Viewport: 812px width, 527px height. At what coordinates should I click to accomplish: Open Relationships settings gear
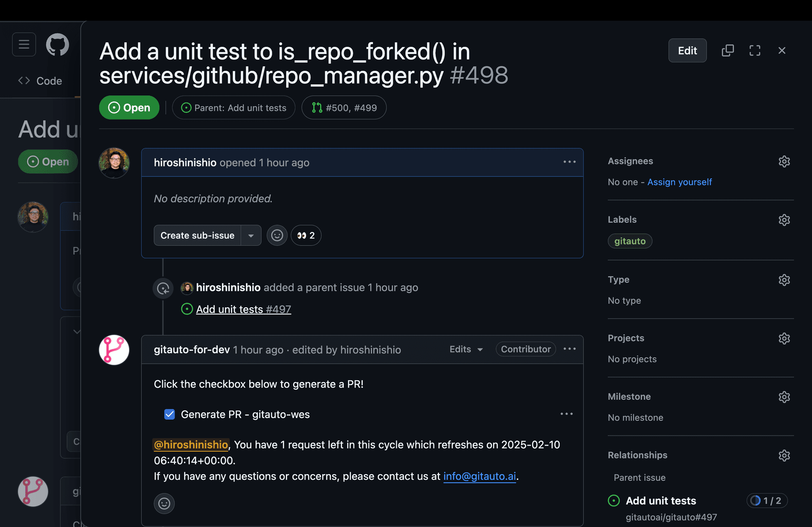coord(784,456)
